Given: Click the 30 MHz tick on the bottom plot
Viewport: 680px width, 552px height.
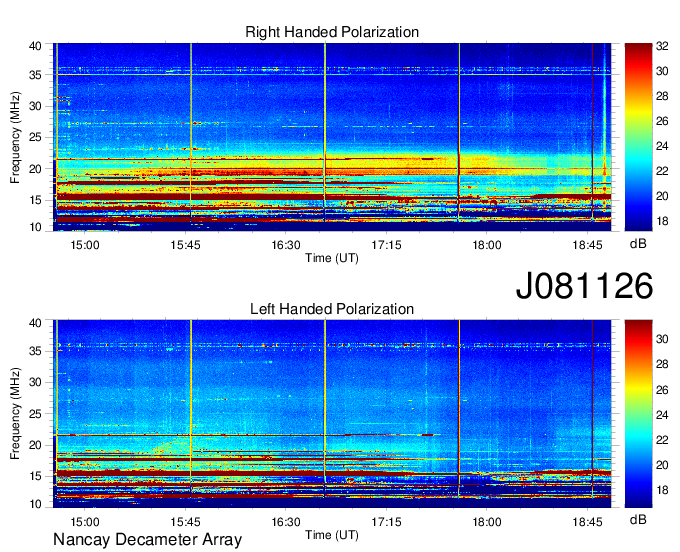Looking at the screenshot, I should click(x=35, y=382).
